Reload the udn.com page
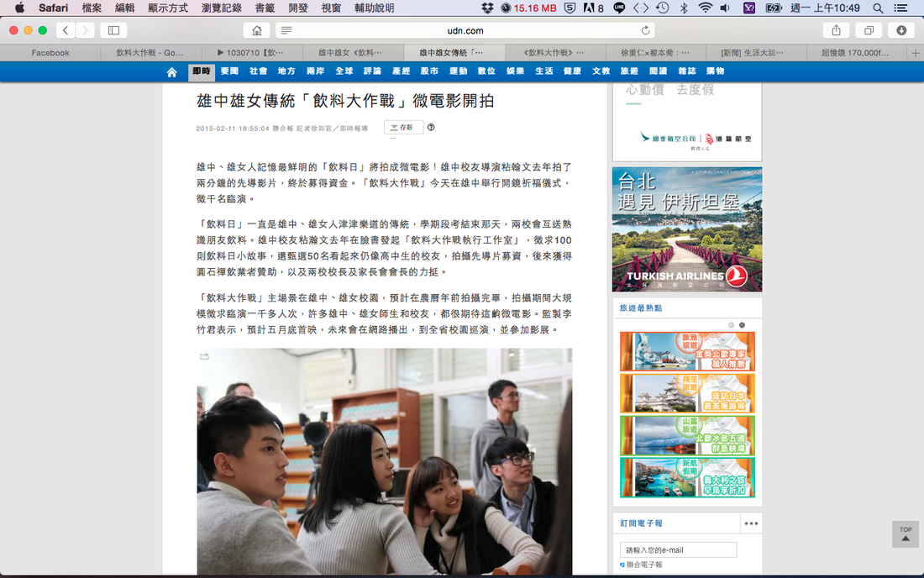The image size is (924, 578). click(x=645, y=30)
